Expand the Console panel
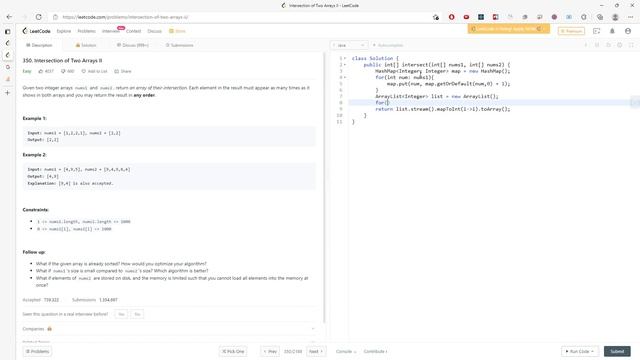 [x=346, y=351]
